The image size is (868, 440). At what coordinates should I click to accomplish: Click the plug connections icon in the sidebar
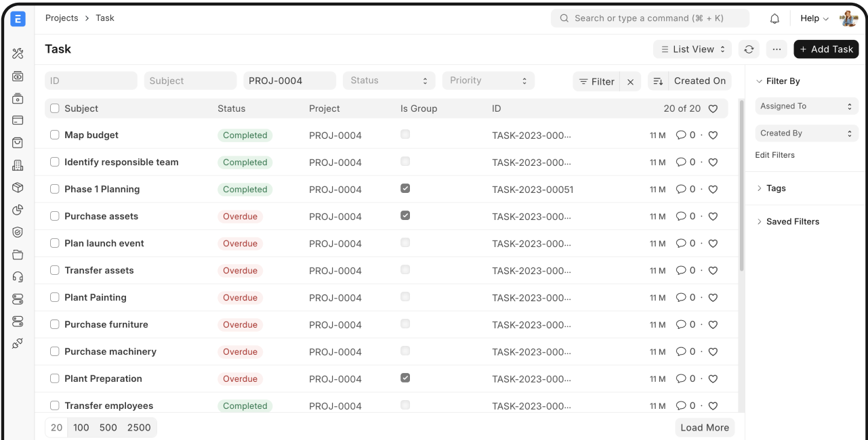click(x=17, y=343)
